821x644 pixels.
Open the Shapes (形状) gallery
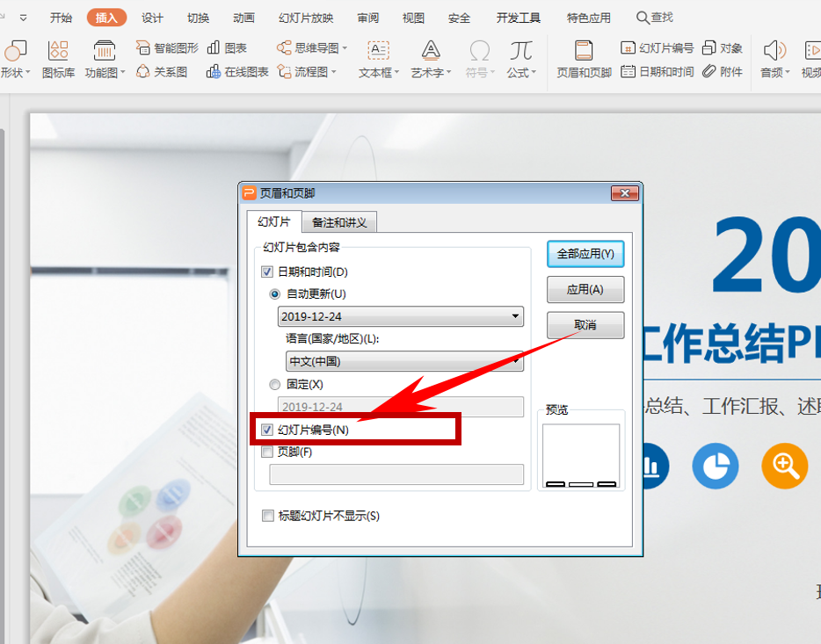point(16,60)
